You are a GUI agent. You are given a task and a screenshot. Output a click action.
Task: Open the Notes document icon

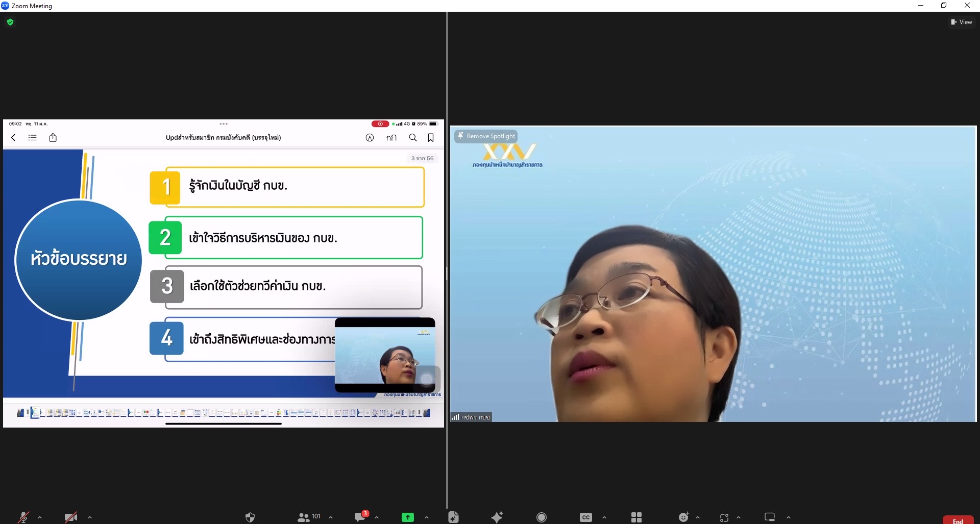click(x=453, y=517)
